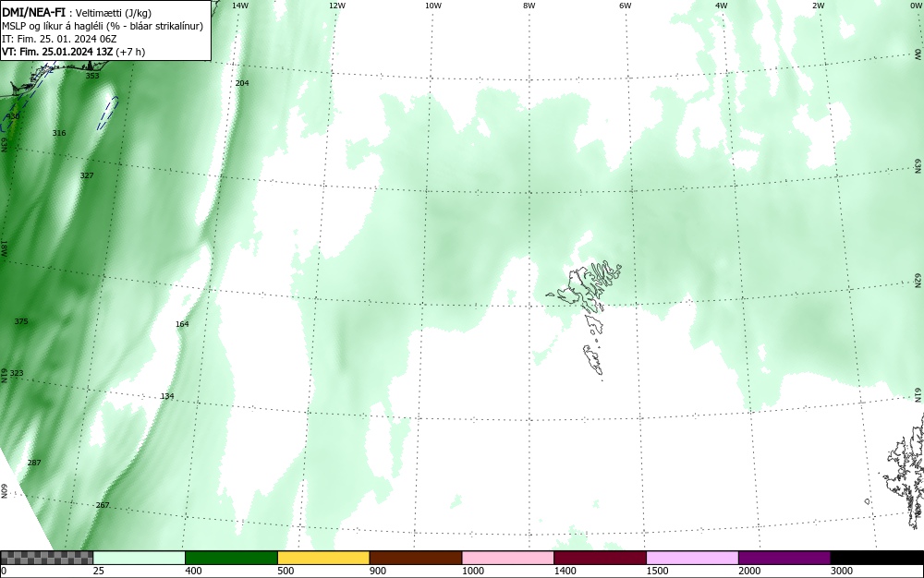This screenshot has width=924, height=578.
Task: Click the CAPE value '327'
Action: tap(87, 175)
